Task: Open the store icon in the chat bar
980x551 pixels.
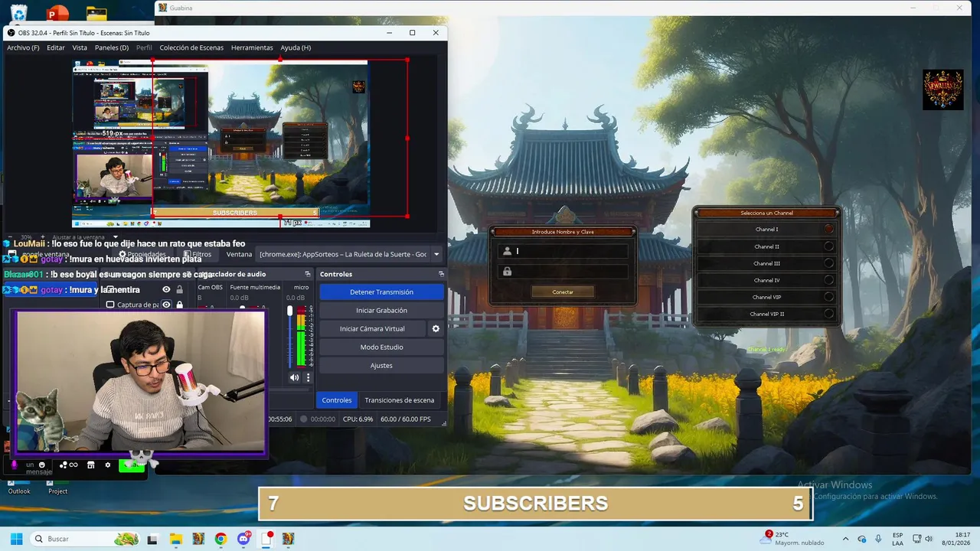Action: [91, 465]
